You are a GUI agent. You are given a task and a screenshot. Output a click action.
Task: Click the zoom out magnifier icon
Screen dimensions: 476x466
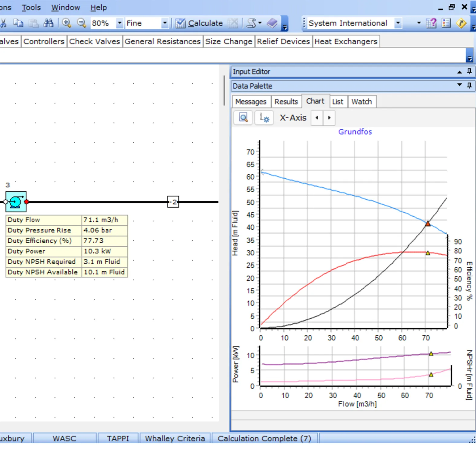pos(82,23)
